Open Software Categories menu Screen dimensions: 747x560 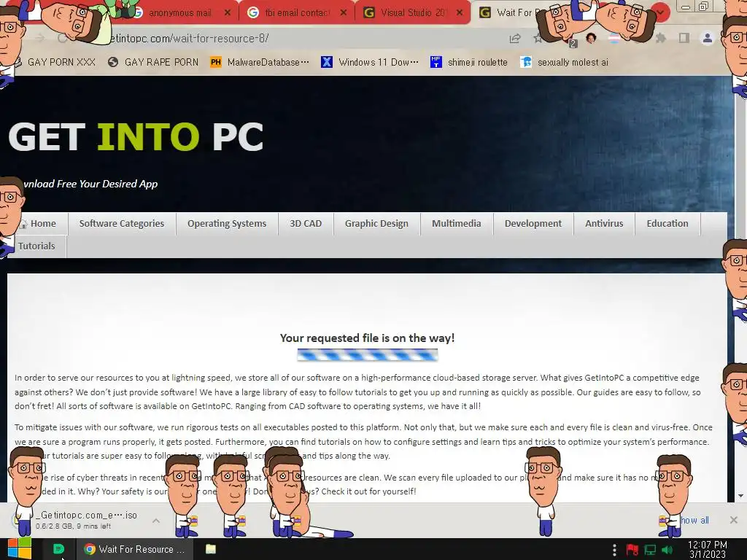122,223
